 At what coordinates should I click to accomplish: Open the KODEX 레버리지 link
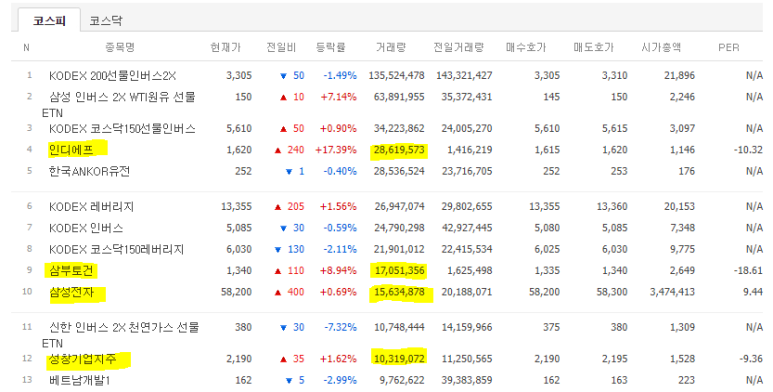point(91,207)
